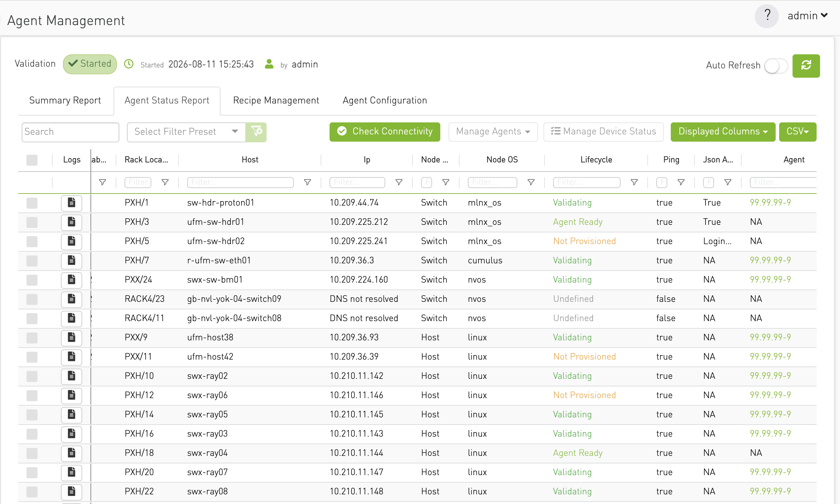The width and height of the screenshot is (840, 504).
Task: Focus the Lifecycle column filter input
Action: click(x=586, y=182)
